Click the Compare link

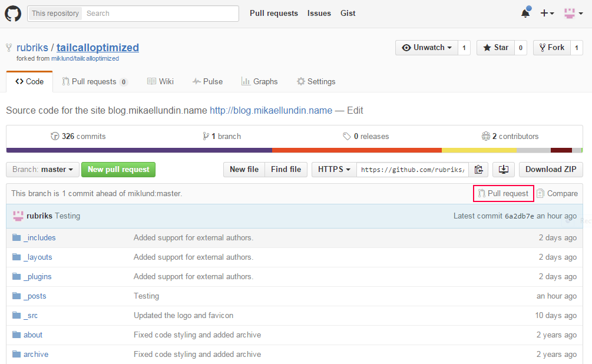coord(562,193)
